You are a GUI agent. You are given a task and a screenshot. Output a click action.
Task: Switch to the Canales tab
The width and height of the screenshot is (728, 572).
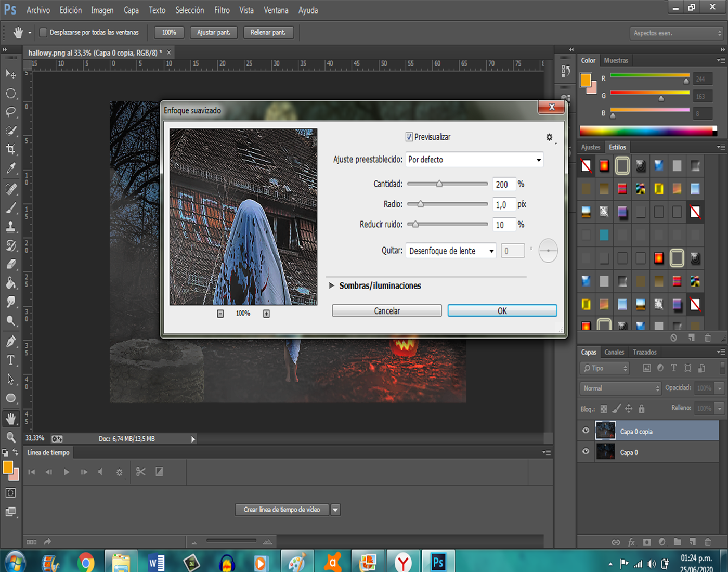point(614,352)
